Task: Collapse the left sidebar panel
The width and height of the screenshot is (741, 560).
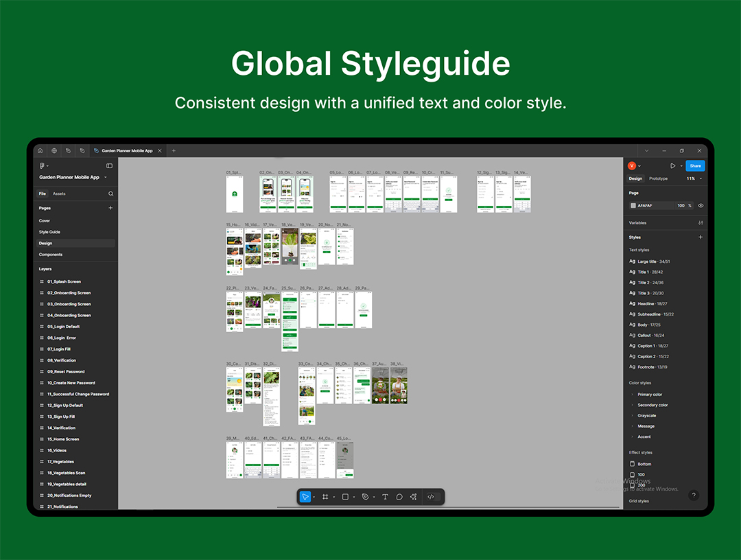Action: (109, 166)
